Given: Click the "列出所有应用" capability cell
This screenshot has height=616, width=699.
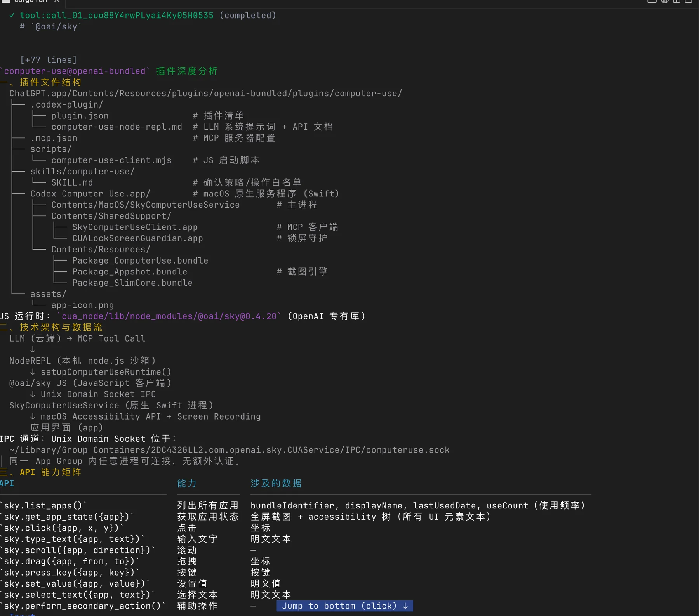Looking at the screenshot, I should [208, 505].
